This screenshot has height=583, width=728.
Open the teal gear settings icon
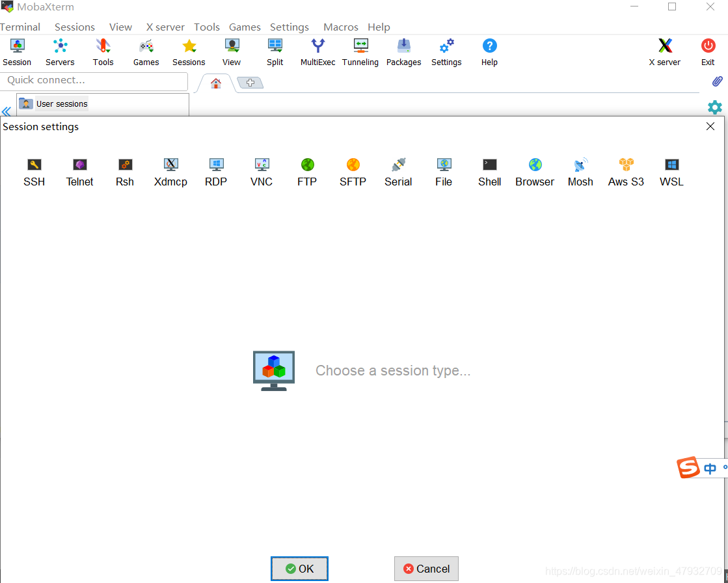point(715,108)
